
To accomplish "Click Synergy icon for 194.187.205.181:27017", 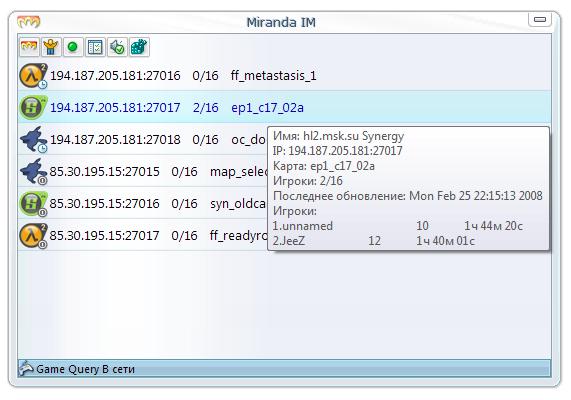I will 33,107.
